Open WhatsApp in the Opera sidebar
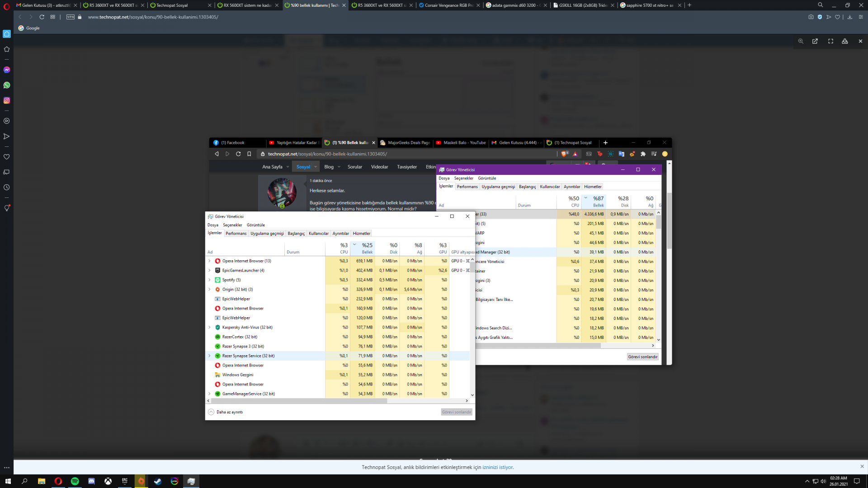Image resolution: width=868 pixels, height=488 pixels. pyautogui.click(x=7, y=85)
